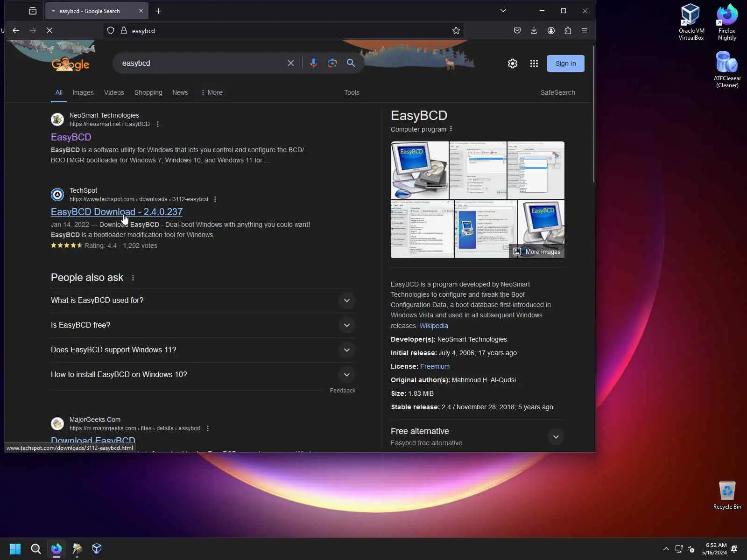Open the EasyBCD NeoSmart result link
Viewport: 747px width, 560px height.
[x=71, y=137]
